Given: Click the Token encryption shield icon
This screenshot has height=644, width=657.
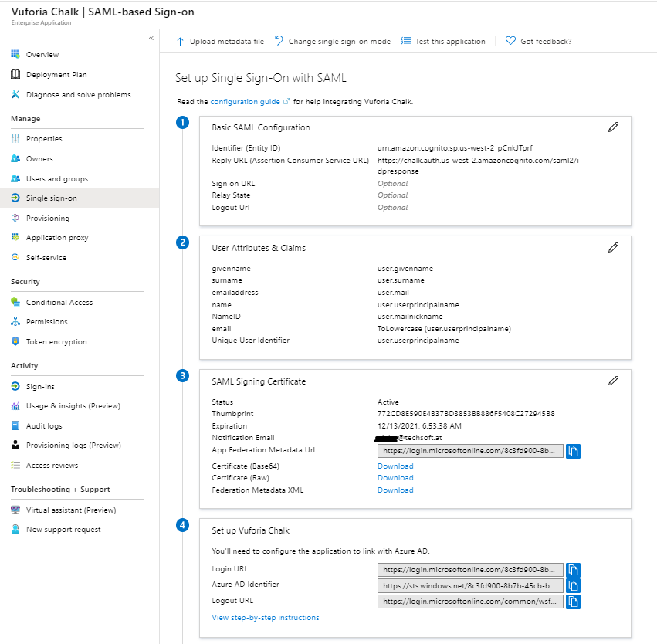Looking at the screenshot, I should point(15,341).
